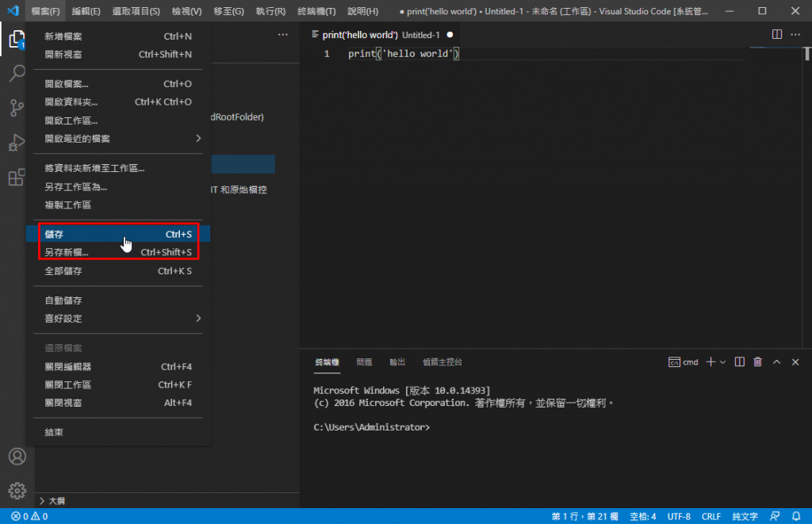
Task: Select 另存新檔... Save As entry
Action: tap(118, 253)
